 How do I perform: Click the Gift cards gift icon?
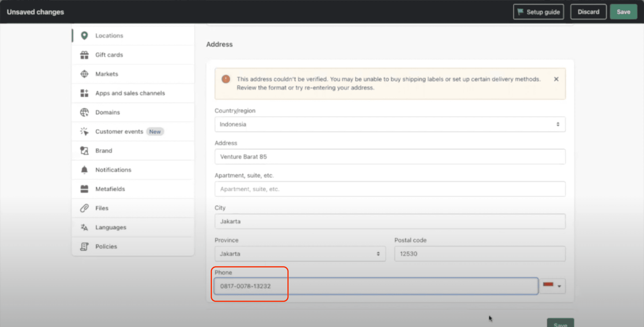(84, 55)
